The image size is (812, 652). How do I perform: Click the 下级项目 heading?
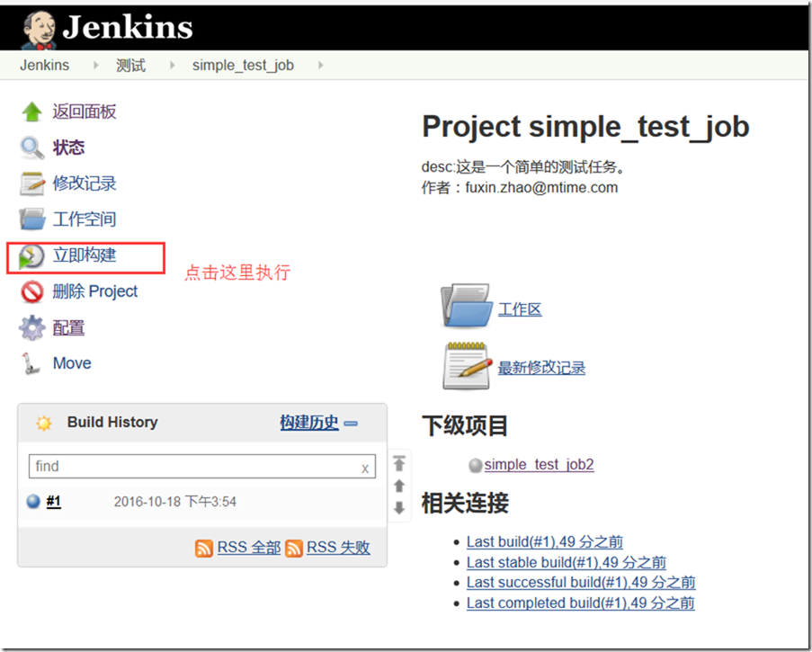(x=465, y=425)
